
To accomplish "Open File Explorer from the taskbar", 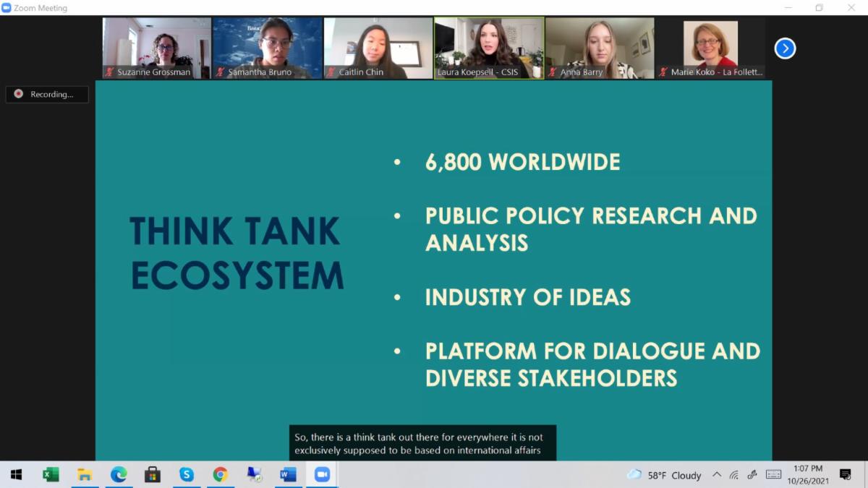I will coord(85,475).
